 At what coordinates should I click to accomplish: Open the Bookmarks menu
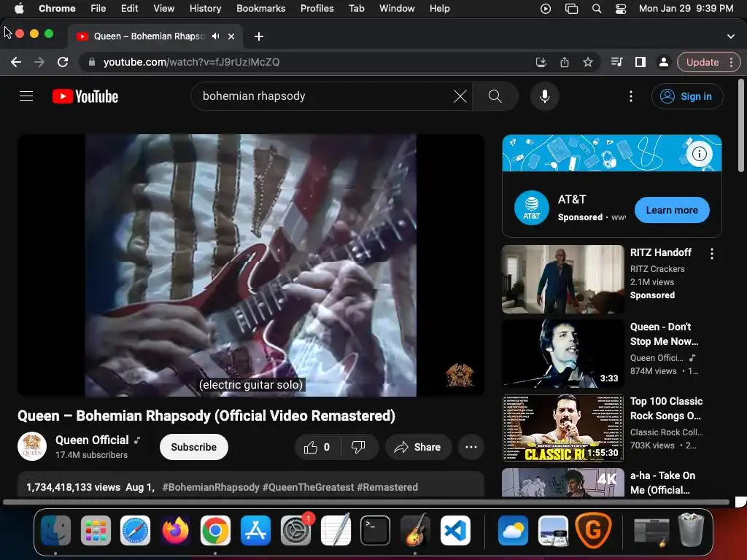click(261, 9)
